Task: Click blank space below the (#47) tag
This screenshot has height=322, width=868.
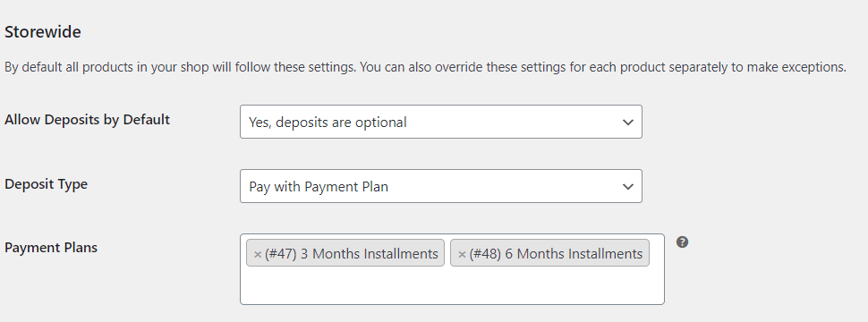Action: pos(345,285)
